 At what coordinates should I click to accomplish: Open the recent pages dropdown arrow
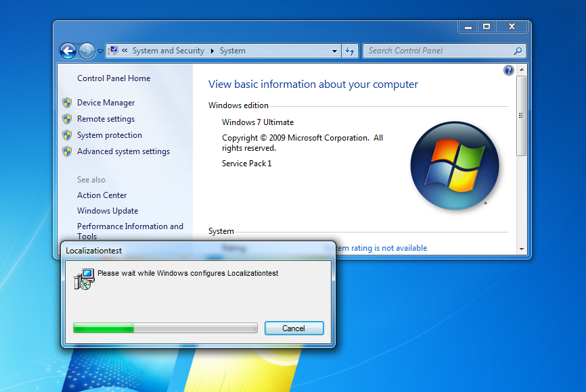pos(100,51)
